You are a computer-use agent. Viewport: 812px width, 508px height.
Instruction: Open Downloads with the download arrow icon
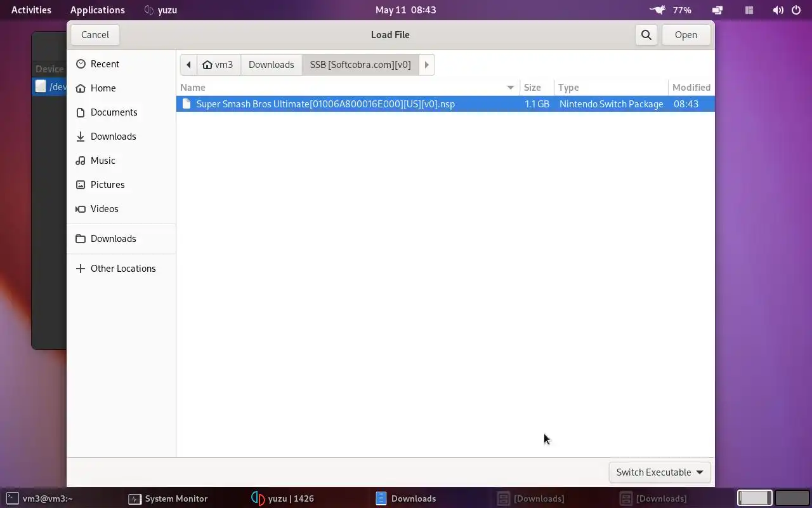click(x=121, y=137)
